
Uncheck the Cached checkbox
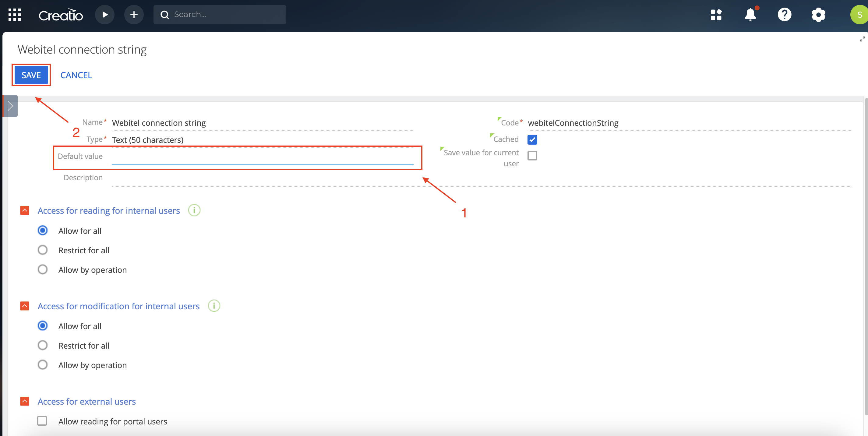click(x=532, y=139)
